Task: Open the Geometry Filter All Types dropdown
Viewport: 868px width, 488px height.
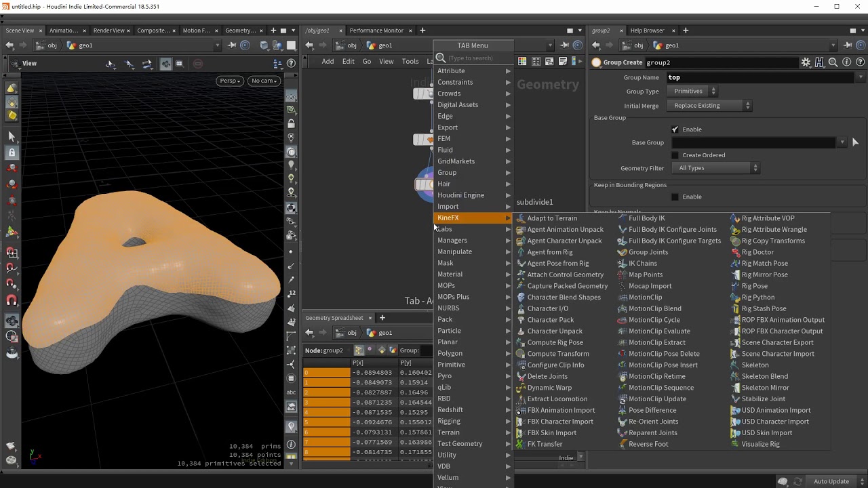Action: tap(715, 168)
